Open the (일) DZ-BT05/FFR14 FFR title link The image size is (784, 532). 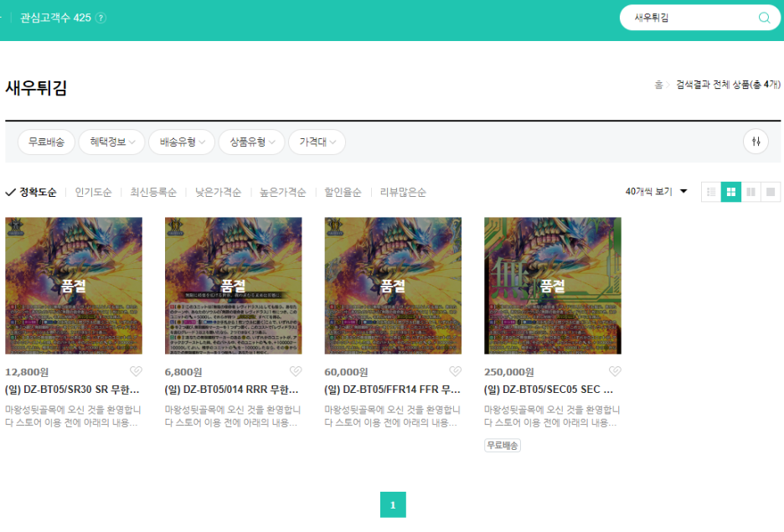(393, 389)
